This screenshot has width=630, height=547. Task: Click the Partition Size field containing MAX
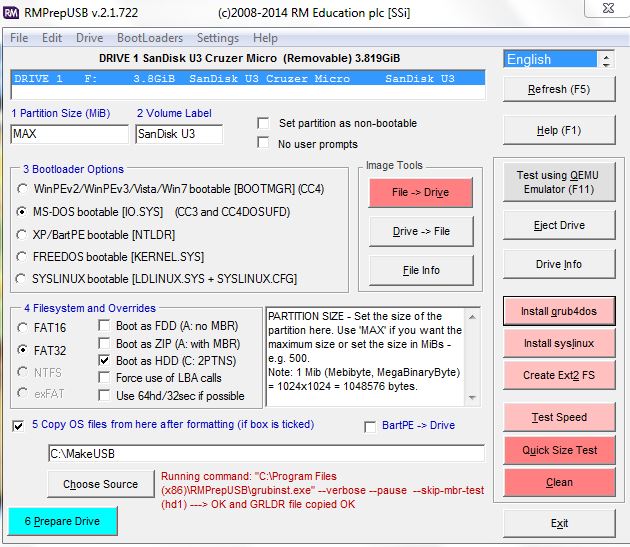click(x=70, y=134)
